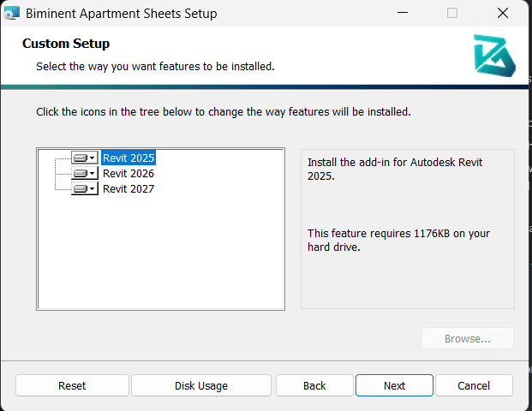The height and width of the screenshot is (411, 532).
Task: Proceed with the Next button
Action: coord(394,385)
